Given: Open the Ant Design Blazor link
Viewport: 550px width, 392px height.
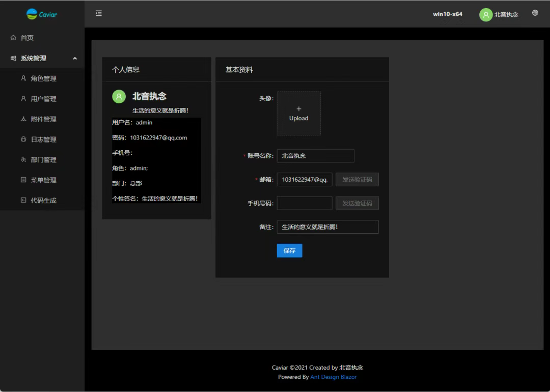Looking at the screenshot, I should [x=333, y=377].
